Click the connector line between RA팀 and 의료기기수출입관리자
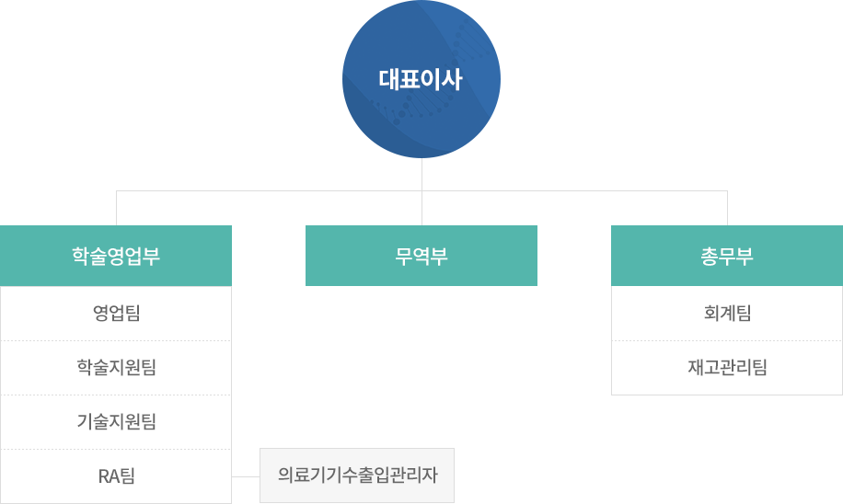This screenshot has width=843, height=504. tap(246, 476)
